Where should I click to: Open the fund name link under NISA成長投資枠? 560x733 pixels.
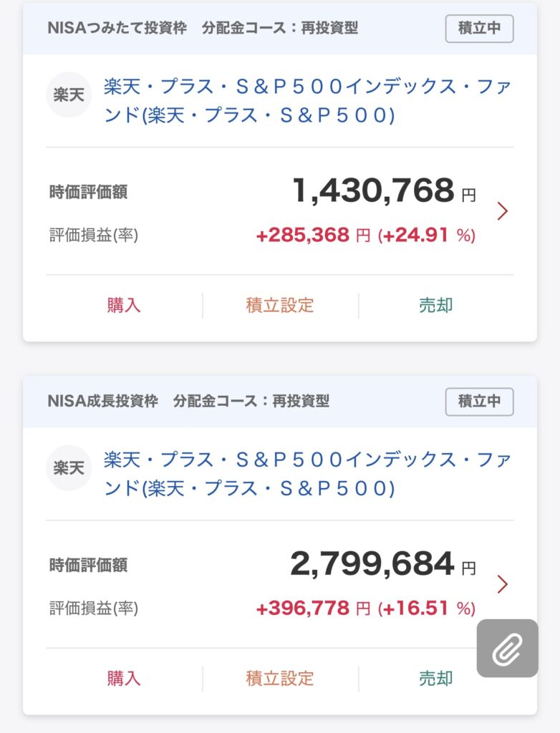point(307,474)
